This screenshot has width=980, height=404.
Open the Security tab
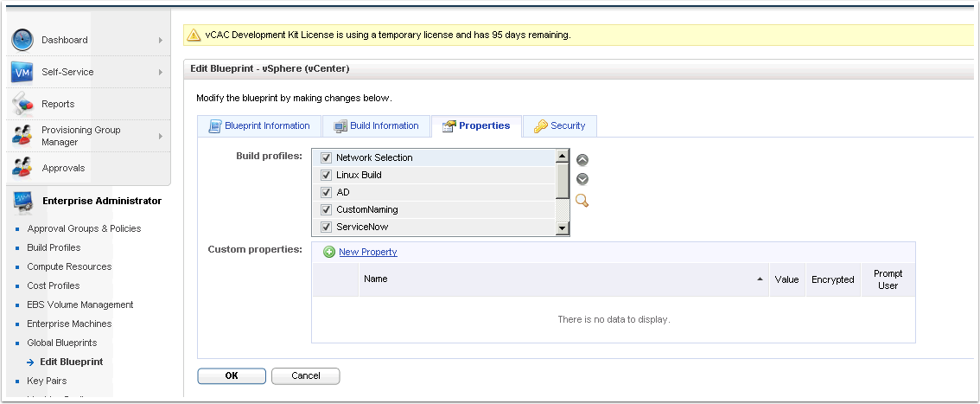pos(559,125)
